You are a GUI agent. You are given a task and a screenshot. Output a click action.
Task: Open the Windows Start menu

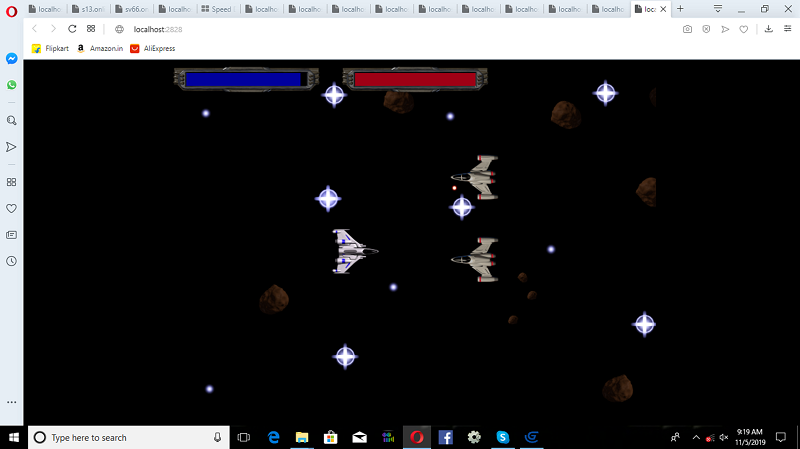[x=14, y=437]
